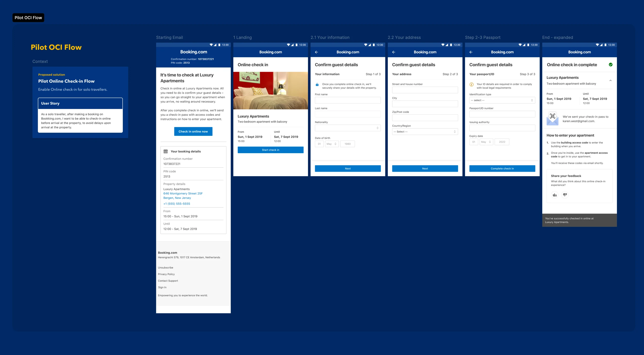Image resolution: width=644 pixels, height=355 pixels.
Task: Click the Last name input field
Action: [x=348, y=114]
